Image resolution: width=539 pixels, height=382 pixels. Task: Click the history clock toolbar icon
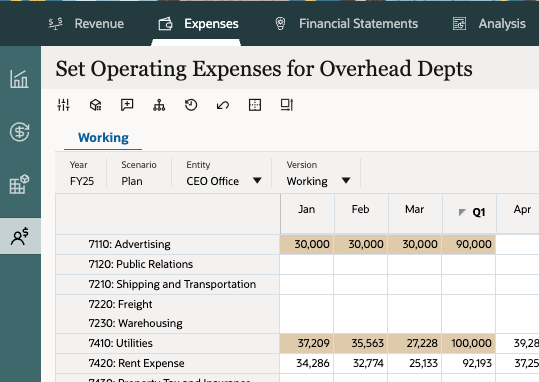pos(191,105)
